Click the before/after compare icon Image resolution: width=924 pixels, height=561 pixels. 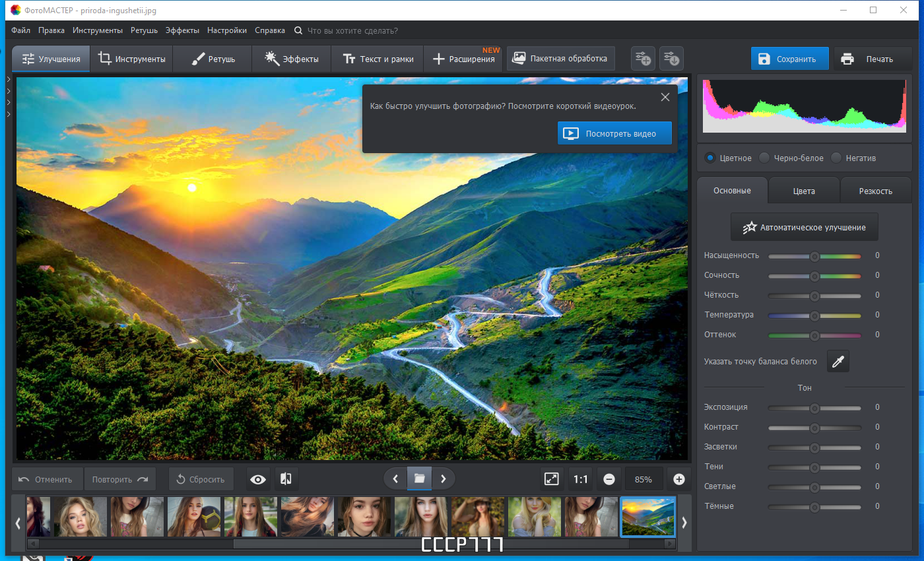pos(286,479)
